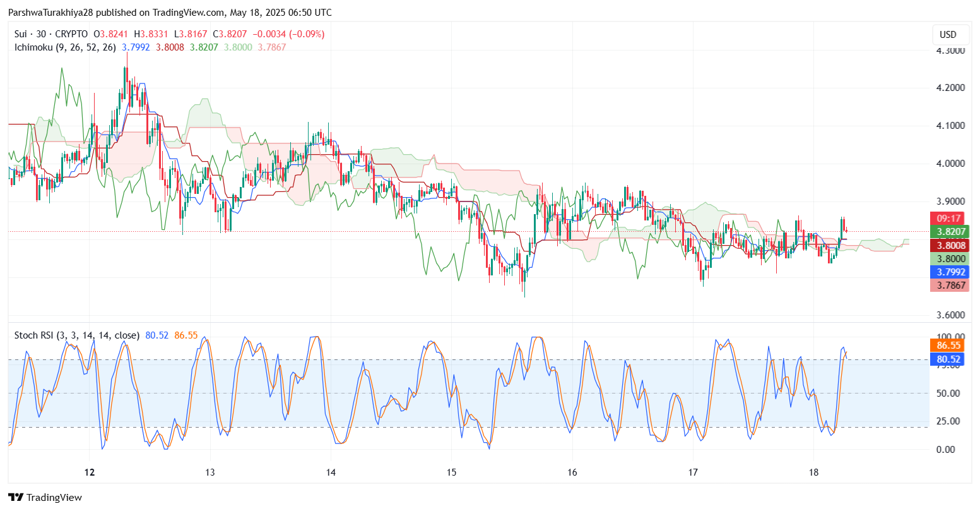The image size is (980, 511).
Task: Select the USD currency label
Action: (948, 35)
